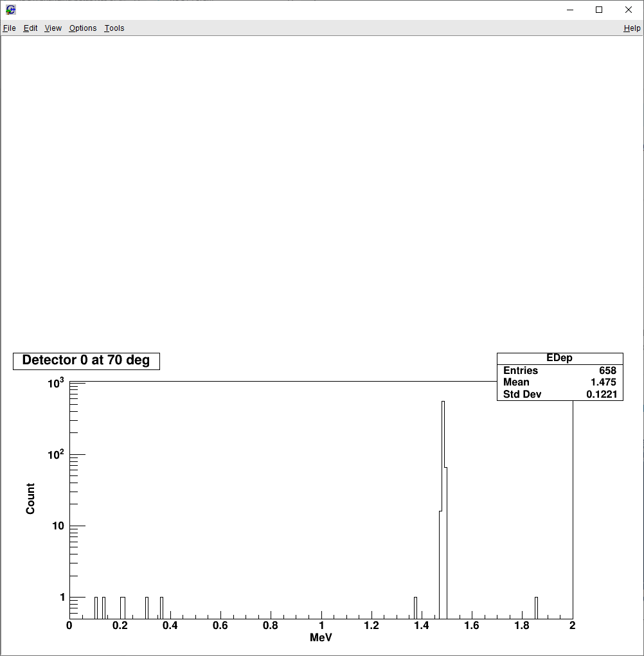Close the canvas window

[x=629, y=10]
